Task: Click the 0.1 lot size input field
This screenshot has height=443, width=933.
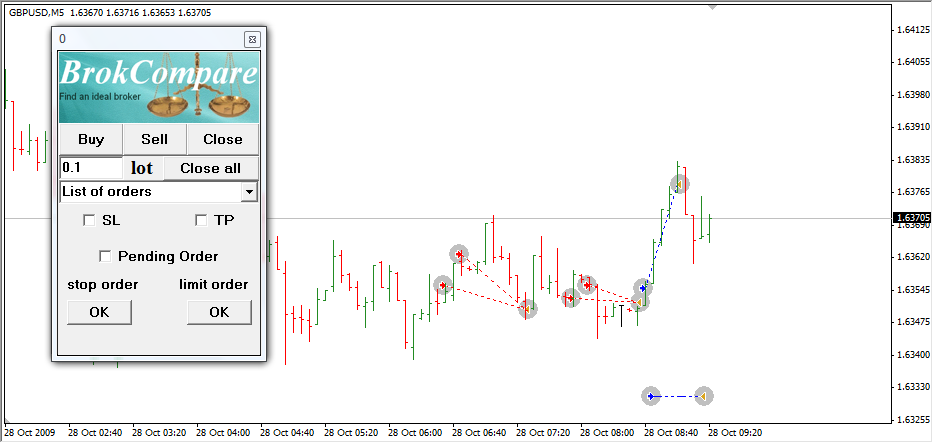Action: pos(91,168)
